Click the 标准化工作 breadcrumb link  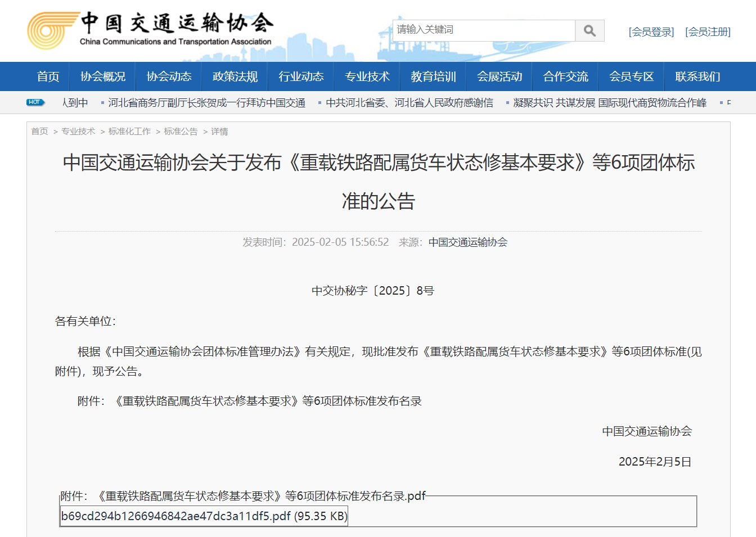[x=129, y=132]
